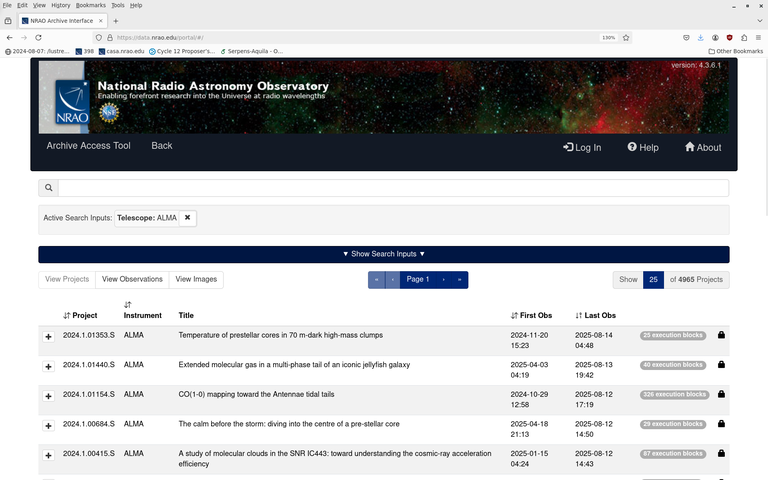Expand the row for project 2024.1.00684.S

tap(48, 426)
